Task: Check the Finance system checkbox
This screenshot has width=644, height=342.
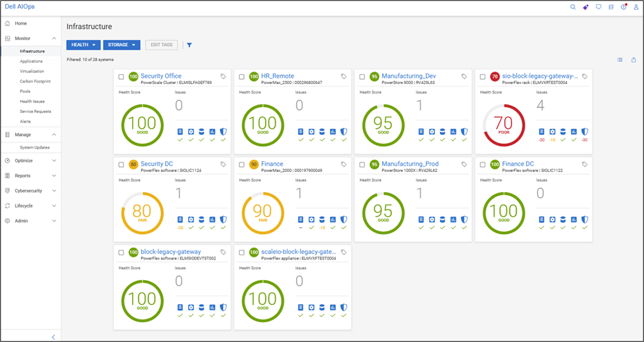Action: pos(242,165)
